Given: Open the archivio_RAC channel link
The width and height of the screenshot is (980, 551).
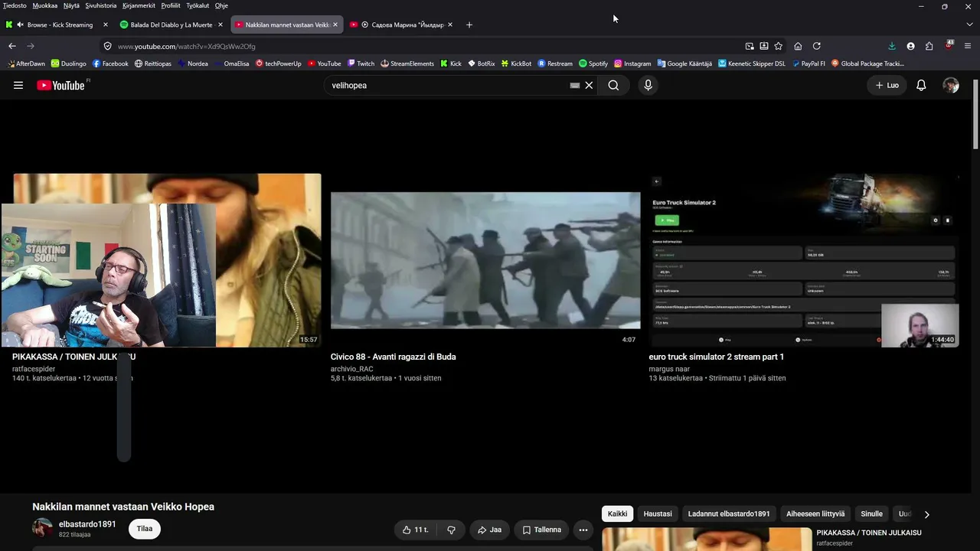Looking at the screenshot, I should pos(352,369).
